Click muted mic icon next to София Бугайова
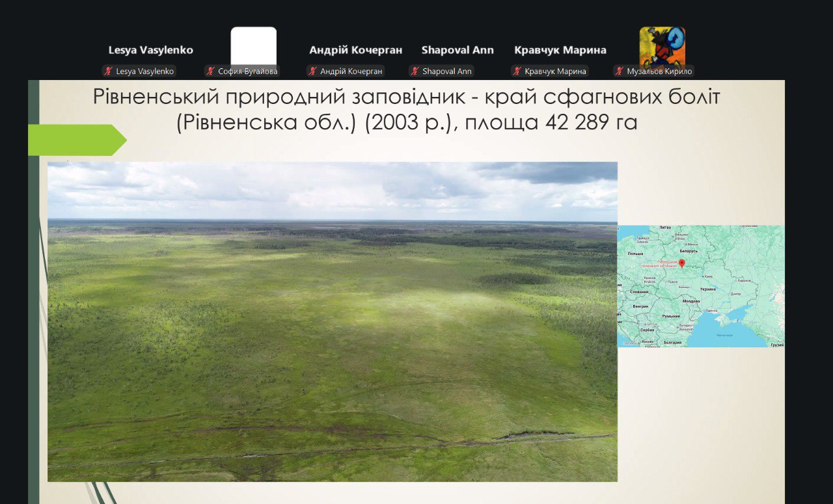This screenshot has height=504, width=833. pos(210,72)
